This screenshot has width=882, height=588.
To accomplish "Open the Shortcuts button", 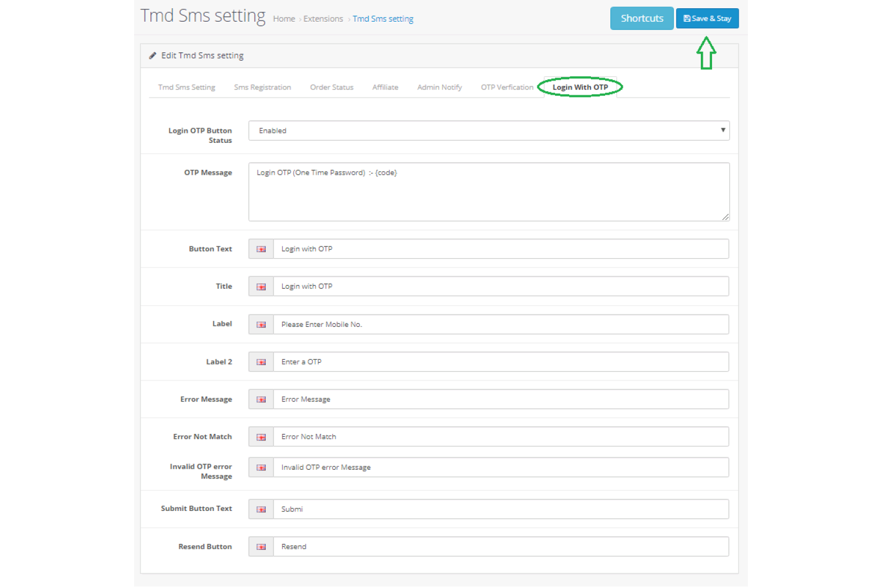I will coord(642,18).
